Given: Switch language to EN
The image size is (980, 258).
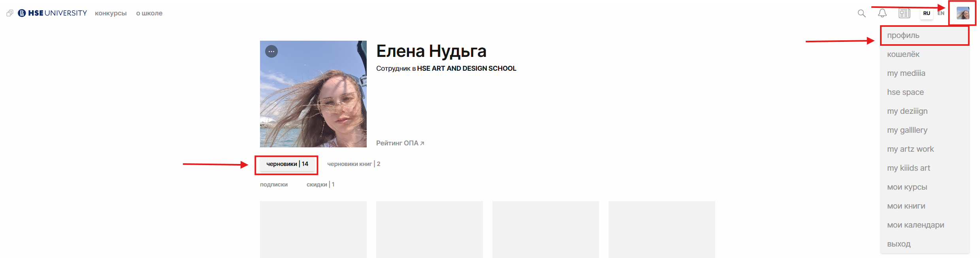Looking at the screenshot, I should 941,13.
